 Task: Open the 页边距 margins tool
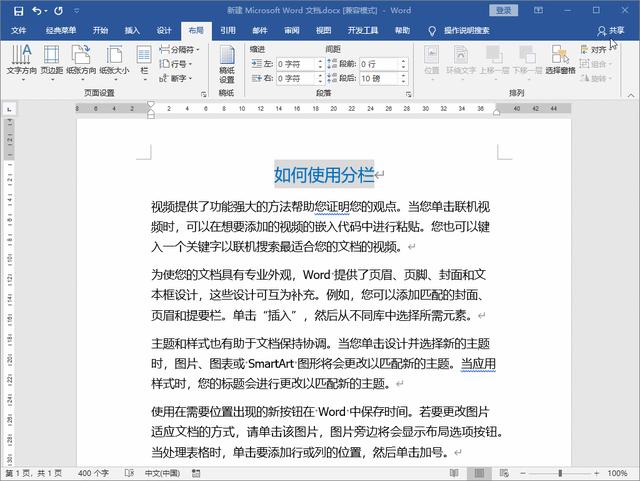tap(51, 62)
